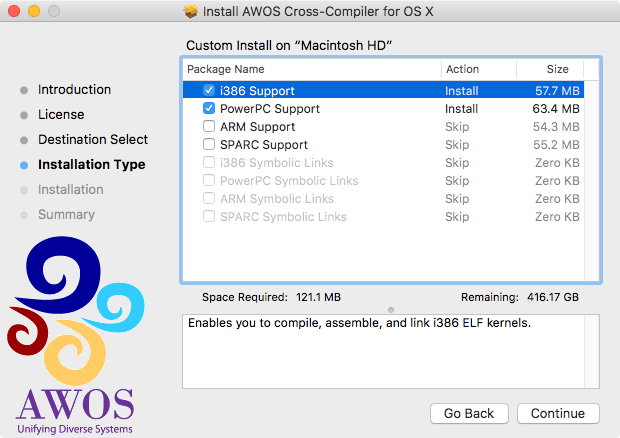Click the split view resize handle dot
Viewport: 620px width, 438px height.
(391, 310)
